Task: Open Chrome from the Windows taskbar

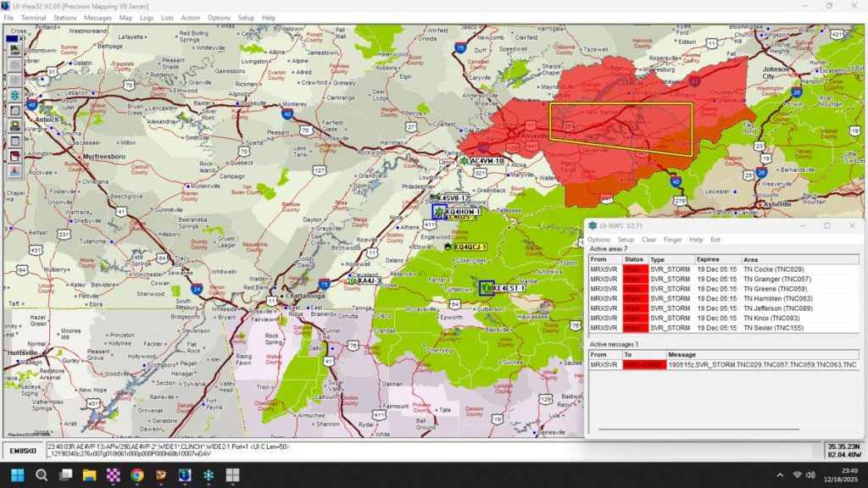Action: point(136,474)
